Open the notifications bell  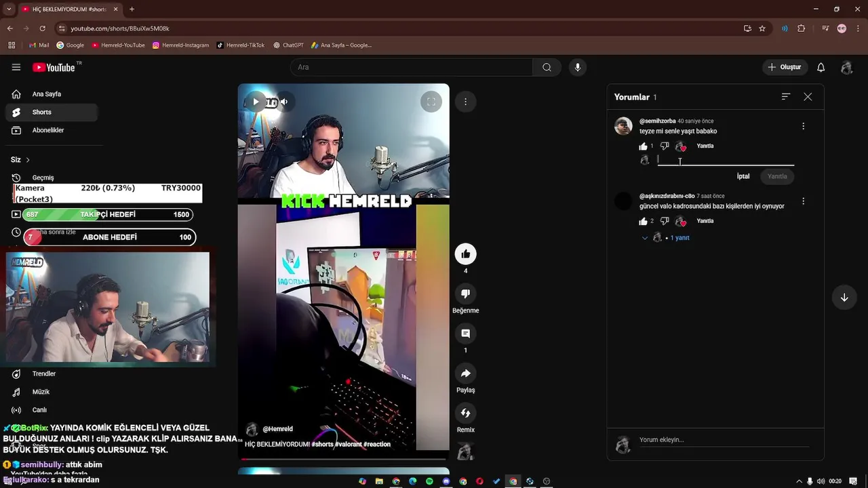point(821,67)
